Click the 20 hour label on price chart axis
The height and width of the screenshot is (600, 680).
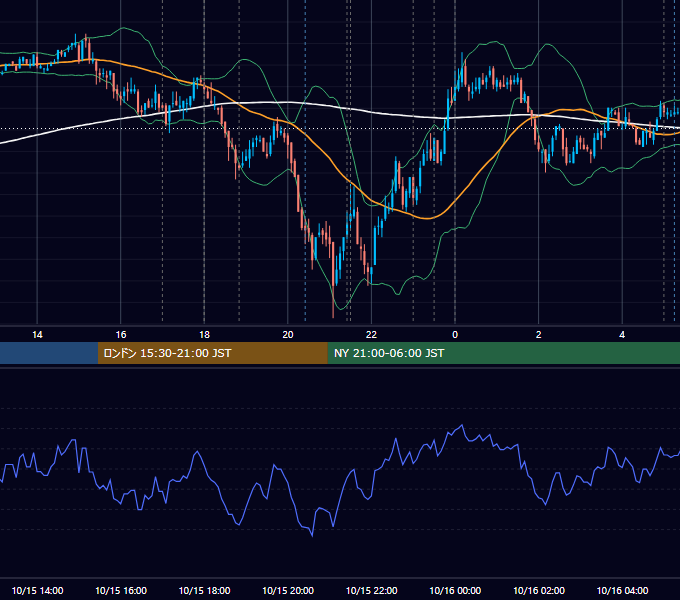288,335
